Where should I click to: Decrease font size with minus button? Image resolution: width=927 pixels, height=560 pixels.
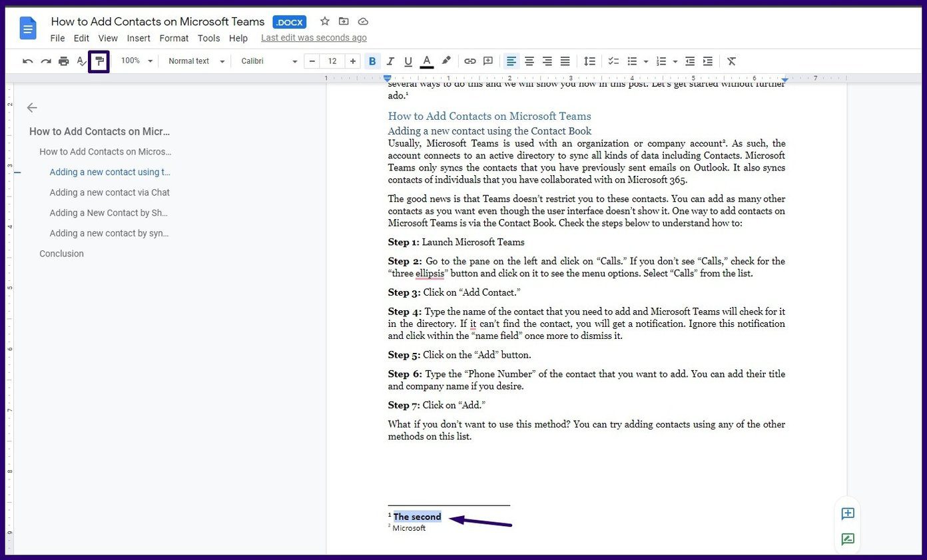tap(312, 61)
